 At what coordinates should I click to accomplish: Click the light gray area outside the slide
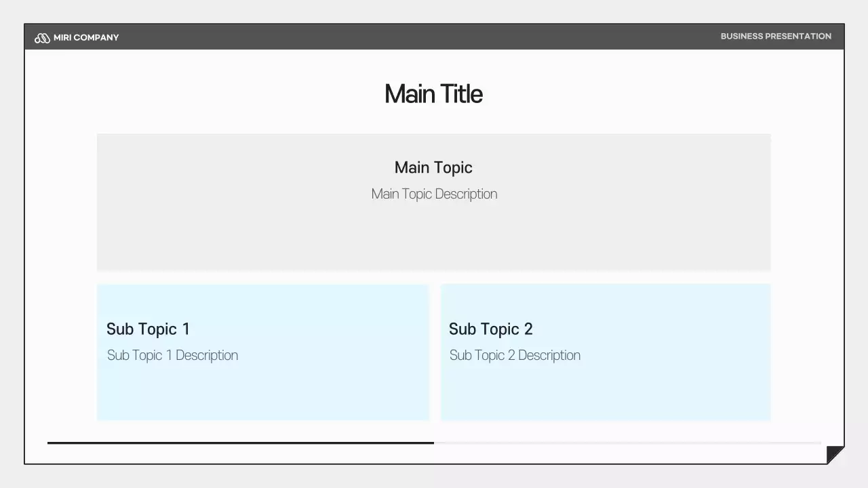(x=434, y=476)
